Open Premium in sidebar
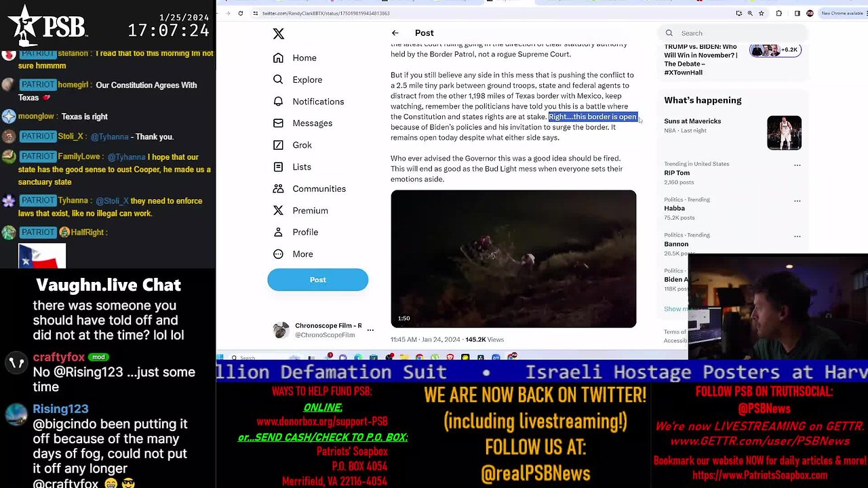Screen dimensions: 868x488 click(x=300, y=211)
